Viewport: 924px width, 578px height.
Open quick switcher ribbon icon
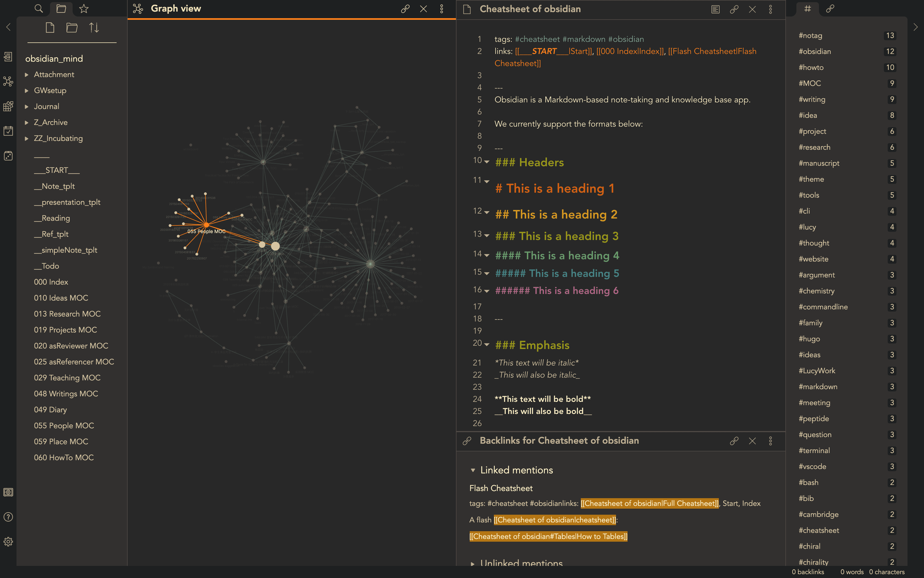point(8,57)
